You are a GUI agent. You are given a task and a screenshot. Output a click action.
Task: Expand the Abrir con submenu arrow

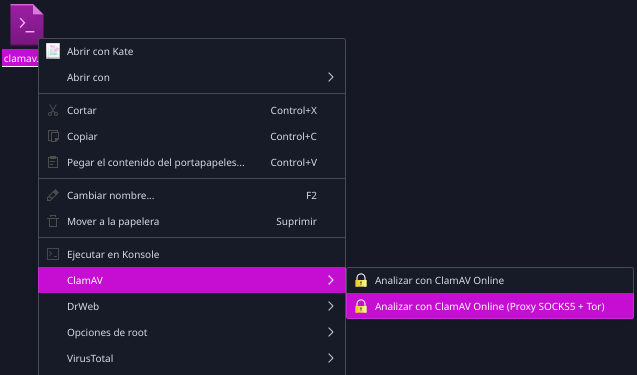[331, 77]
